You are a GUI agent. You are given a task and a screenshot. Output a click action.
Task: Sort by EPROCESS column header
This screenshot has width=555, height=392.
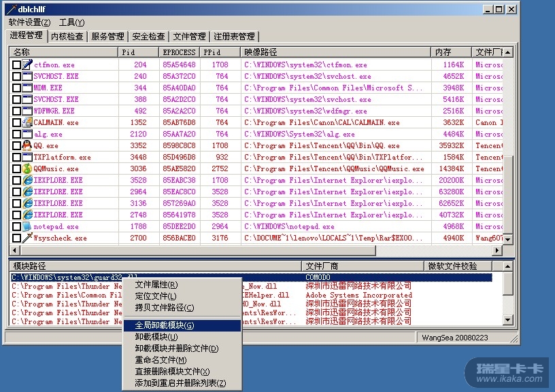coord(179,52)
